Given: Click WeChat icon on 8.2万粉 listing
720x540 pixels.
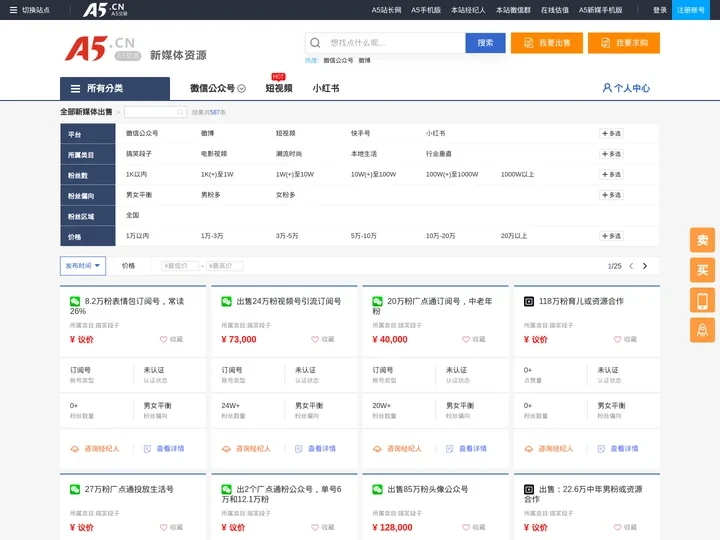Looking at the screenshot, I should 75,301.
